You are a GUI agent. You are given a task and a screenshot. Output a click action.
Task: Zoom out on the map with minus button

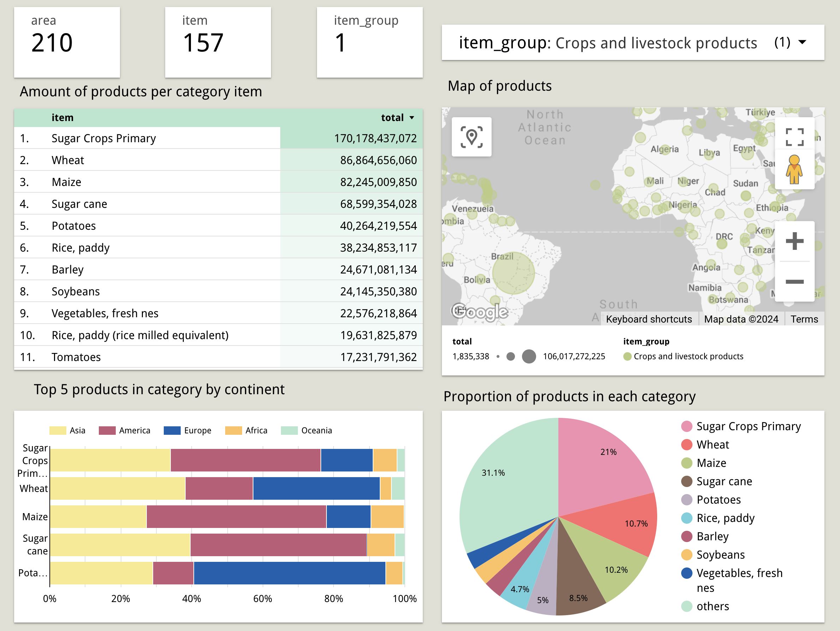tap(794, 281)
